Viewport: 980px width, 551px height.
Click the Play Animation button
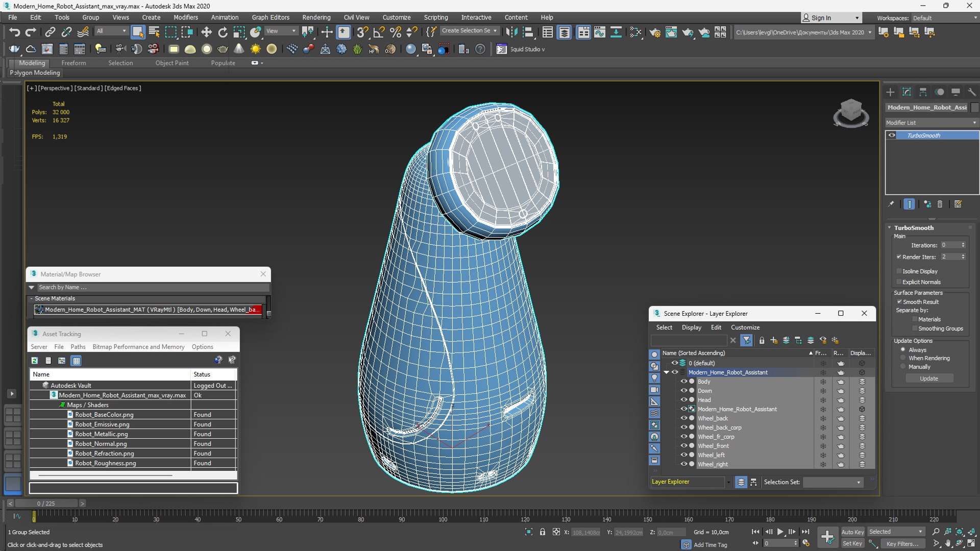[x=780, y=532]
